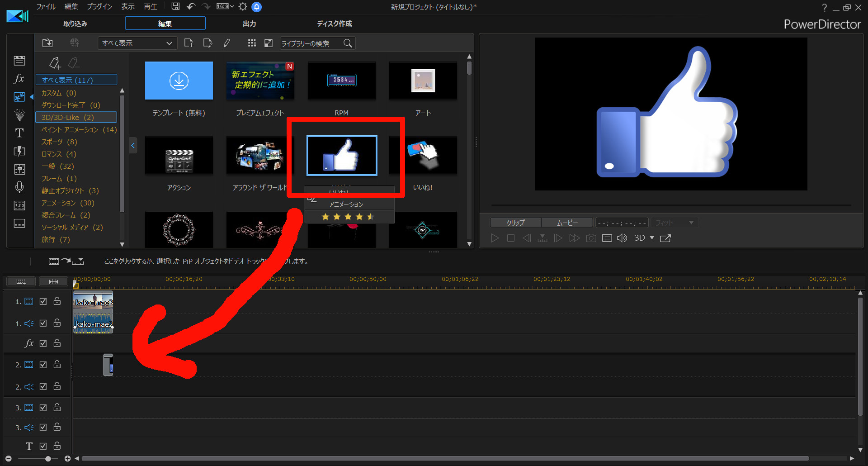Open the フィット preview zoom dropdown
868x466 pixels.
[x=675, y=223]
